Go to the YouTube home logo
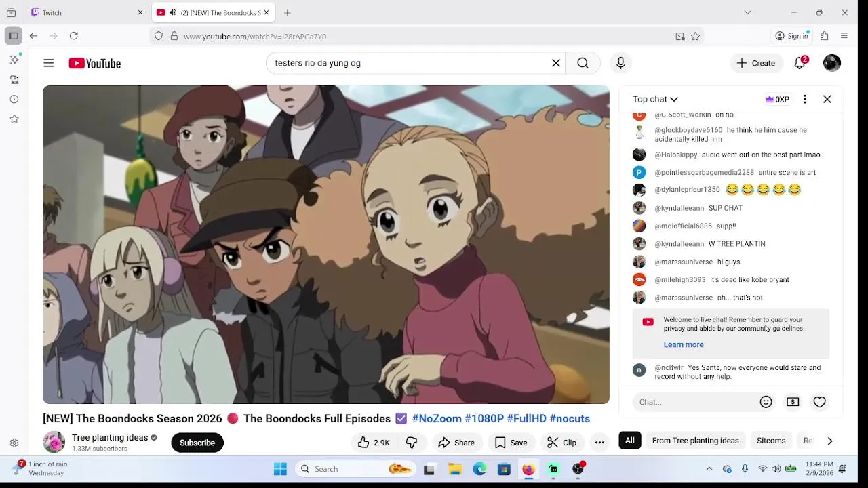Screen dimensions: 868x488 click(94, 63)
